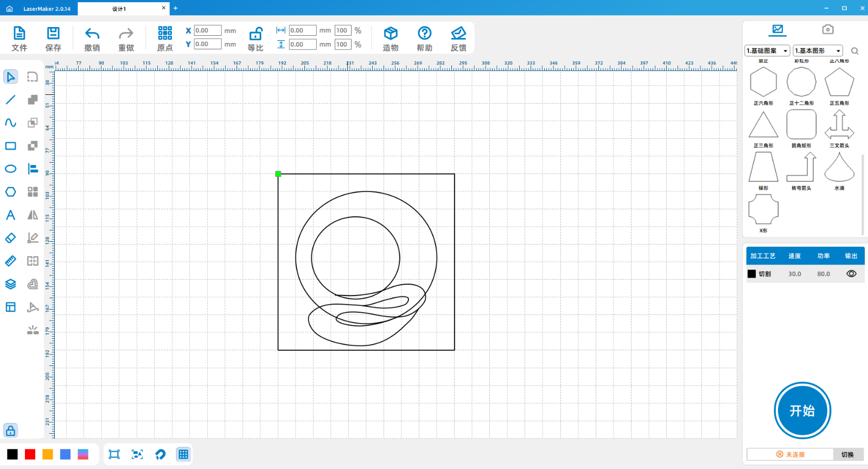Open the 1.基础图案 category dropdown
The height and width of the screenshot is (469, 868).
point(767,51)
